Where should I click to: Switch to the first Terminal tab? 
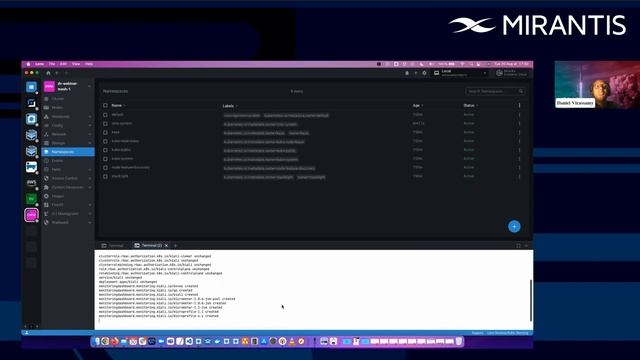(113, 246)
